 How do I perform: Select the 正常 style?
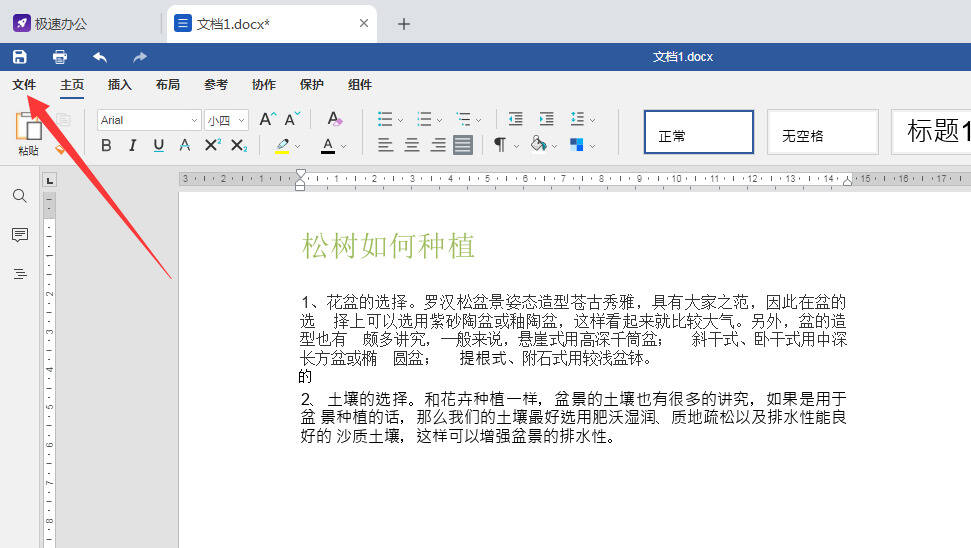click(x=699, y=132)
